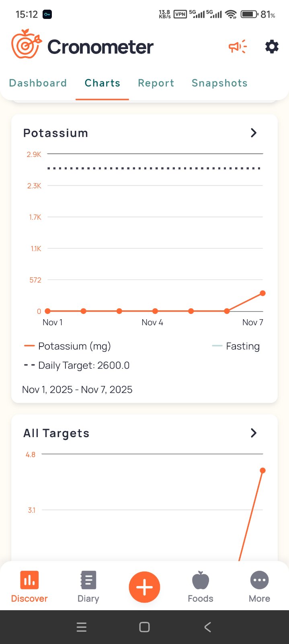Image resolution: width=289 pixels, height=644 pixels.
Task: Expand the All Targets chart chevron
Action: [x=254, y=433]
